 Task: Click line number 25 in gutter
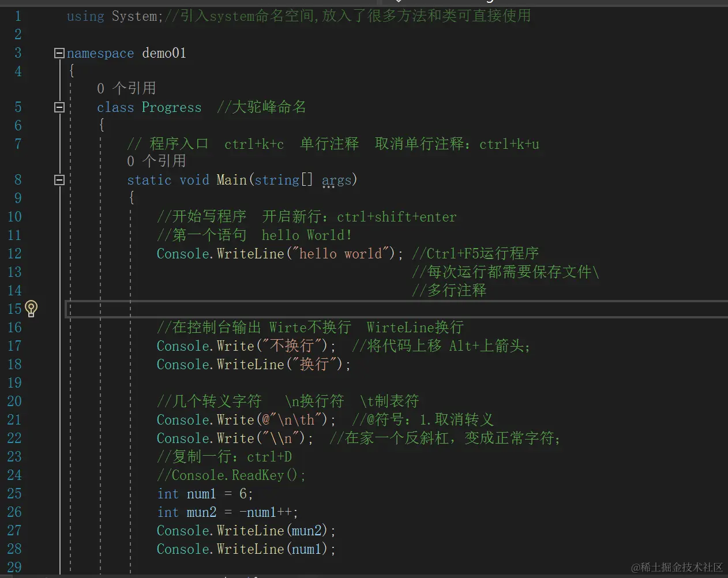click(x=14, y=494)
